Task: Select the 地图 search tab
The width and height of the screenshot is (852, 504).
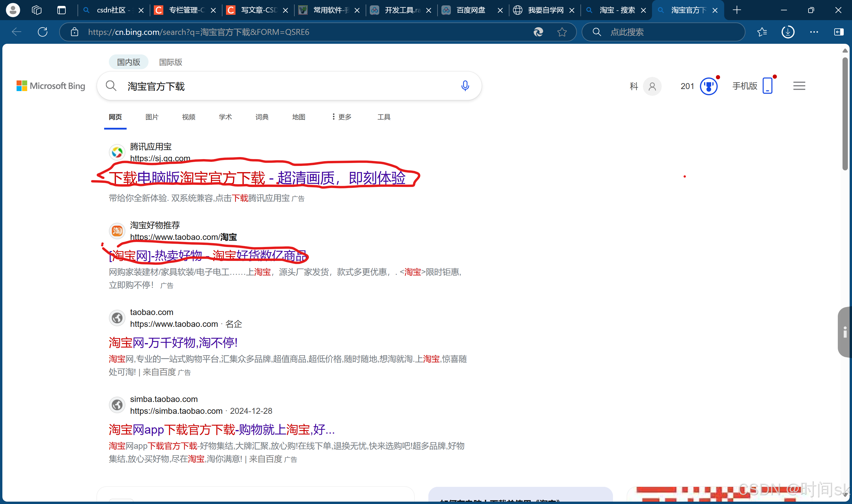Action: tap(298, 117)
